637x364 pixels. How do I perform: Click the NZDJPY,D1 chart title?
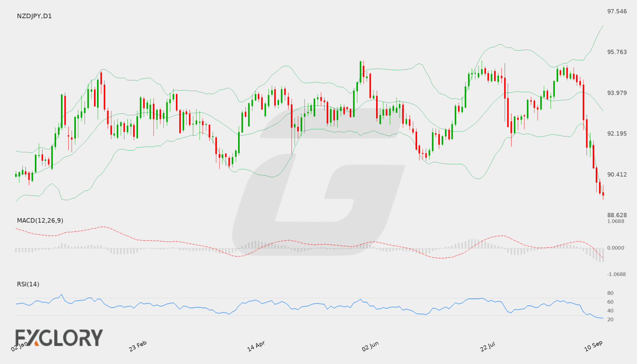pyautogui.click(x=34, y=16)
